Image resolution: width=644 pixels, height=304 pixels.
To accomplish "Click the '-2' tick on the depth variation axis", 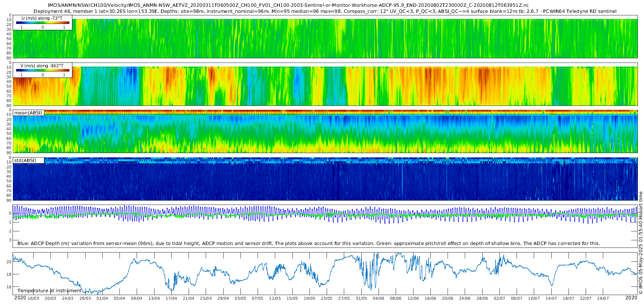I will (x=9, y=231).
